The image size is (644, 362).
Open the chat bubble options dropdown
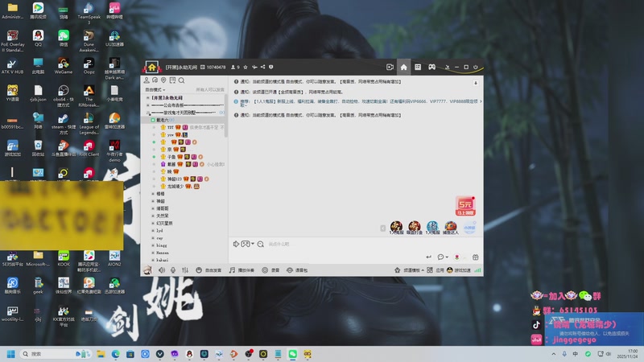click(442, 257)
